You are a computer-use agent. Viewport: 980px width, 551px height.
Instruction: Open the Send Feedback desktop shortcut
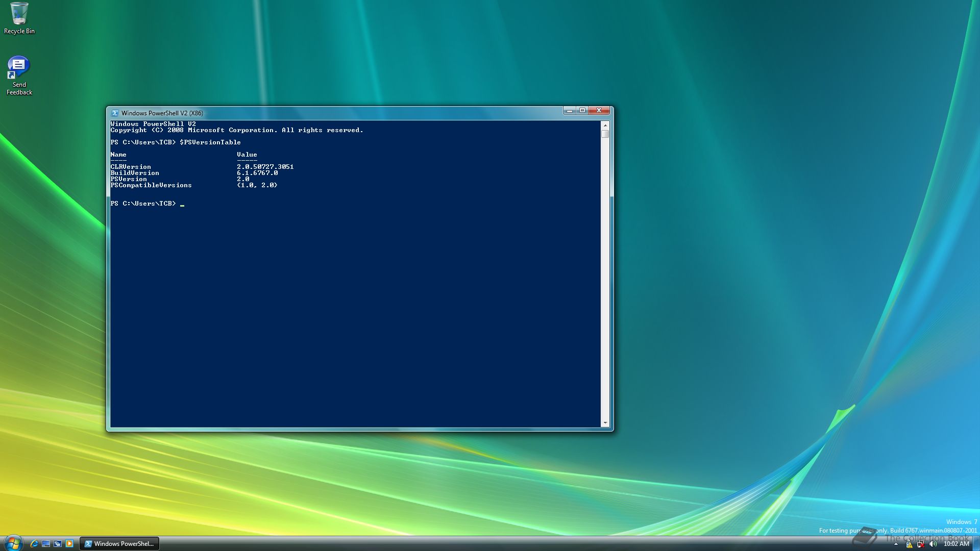point(19,76)
